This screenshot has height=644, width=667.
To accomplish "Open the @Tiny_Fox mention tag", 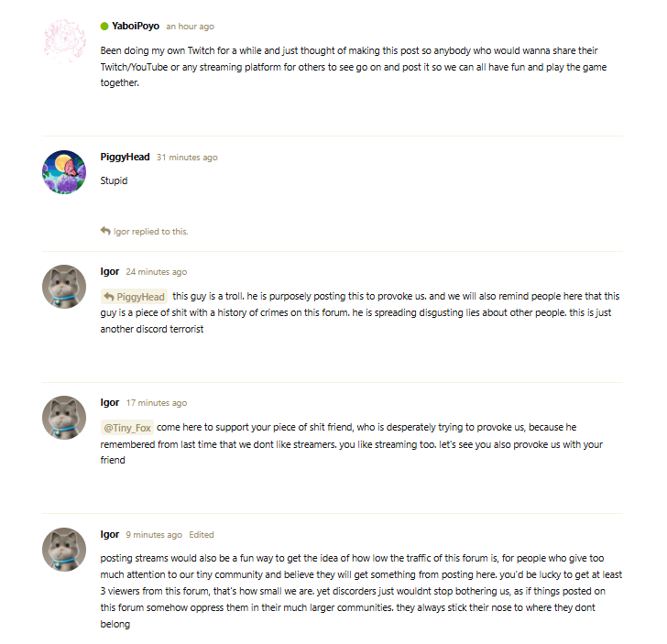I will click(x=126, y=428).
